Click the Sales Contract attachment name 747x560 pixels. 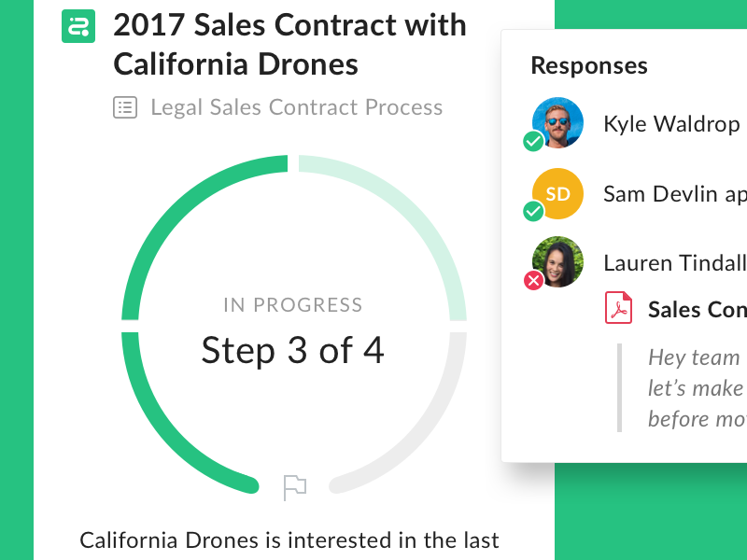click(x=697, y=310)
